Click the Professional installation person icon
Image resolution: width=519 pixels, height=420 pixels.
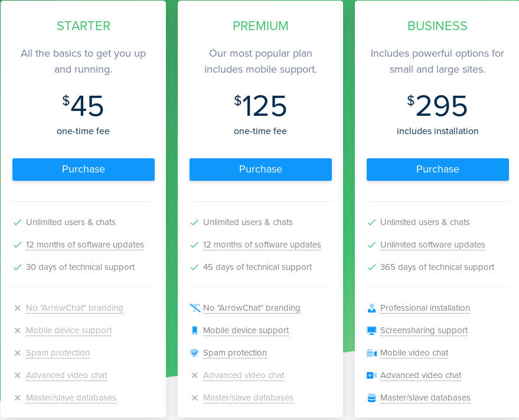pyautogui.click(x=372, y=308)
